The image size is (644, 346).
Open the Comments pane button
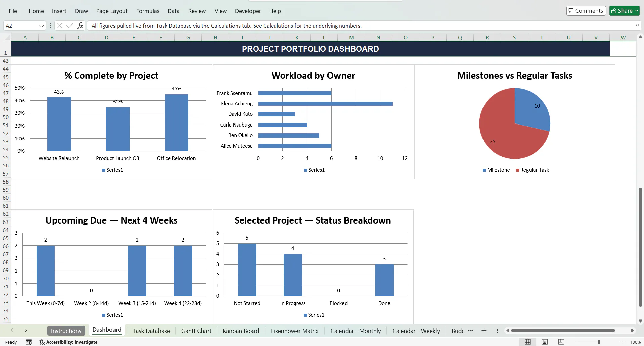[586, 11]
